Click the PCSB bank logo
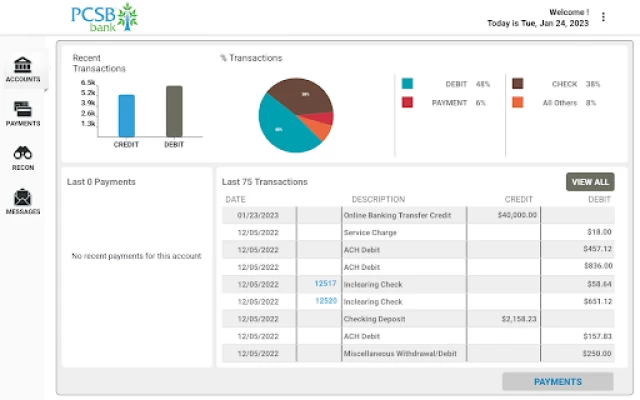 click(104, 18)
